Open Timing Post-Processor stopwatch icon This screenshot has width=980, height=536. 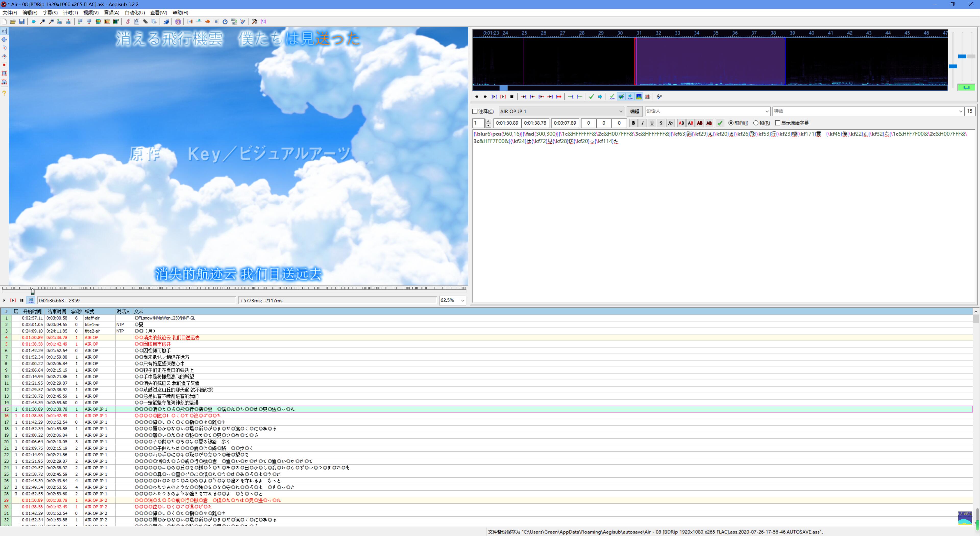click(225, 22)
